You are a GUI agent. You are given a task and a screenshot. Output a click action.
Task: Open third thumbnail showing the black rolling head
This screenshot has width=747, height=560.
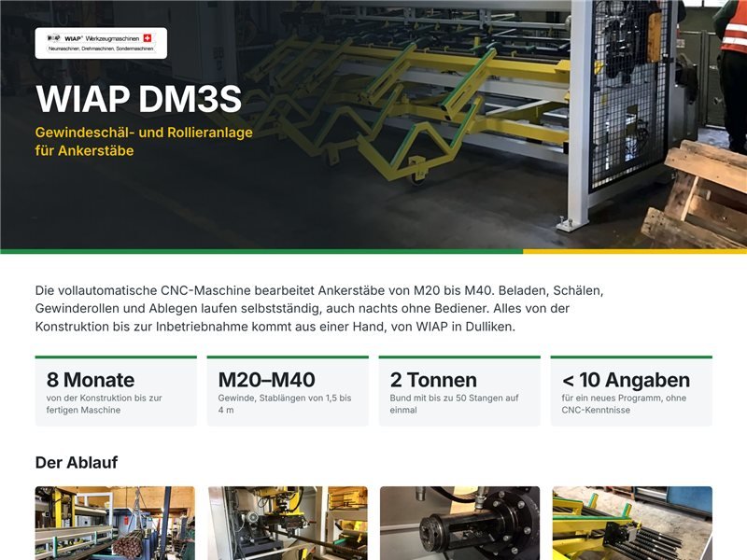[459, 523]
